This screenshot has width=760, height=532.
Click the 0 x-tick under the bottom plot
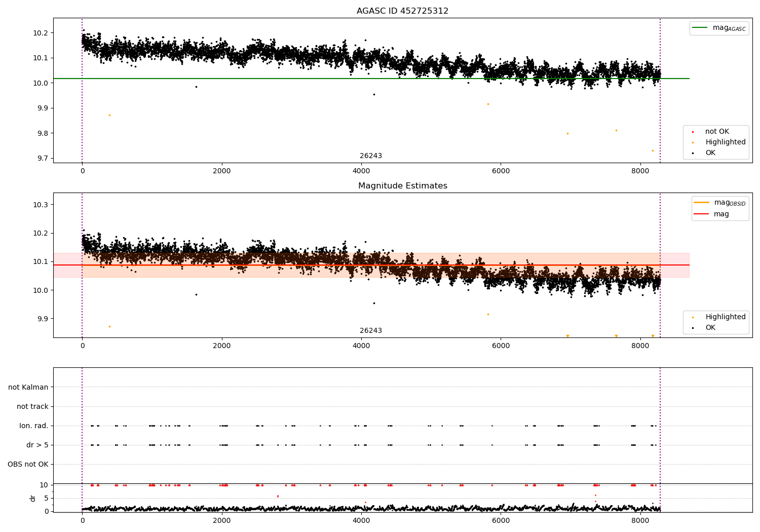[x=82, y=521]
